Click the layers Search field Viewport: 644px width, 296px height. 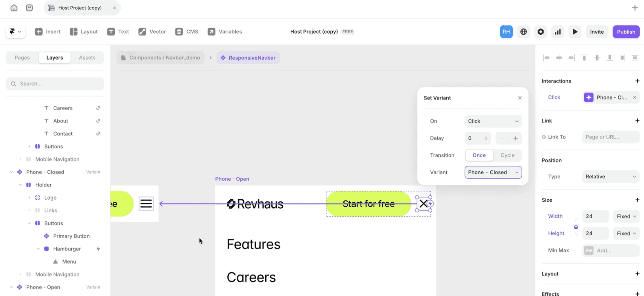(x=55, y=84)
